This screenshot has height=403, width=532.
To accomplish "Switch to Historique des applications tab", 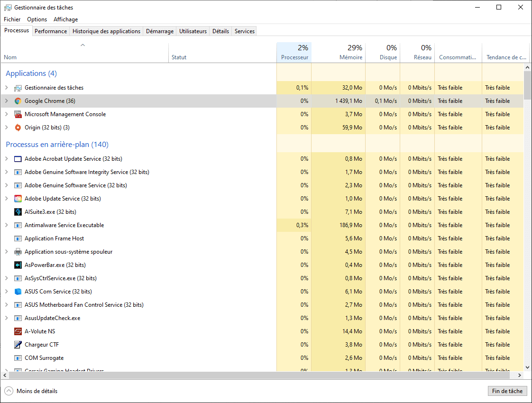I will click(107, 31).
